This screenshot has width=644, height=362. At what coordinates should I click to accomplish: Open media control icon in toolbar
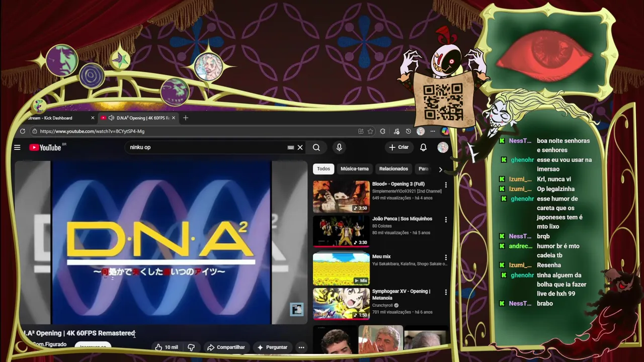[x=396, y=131]
